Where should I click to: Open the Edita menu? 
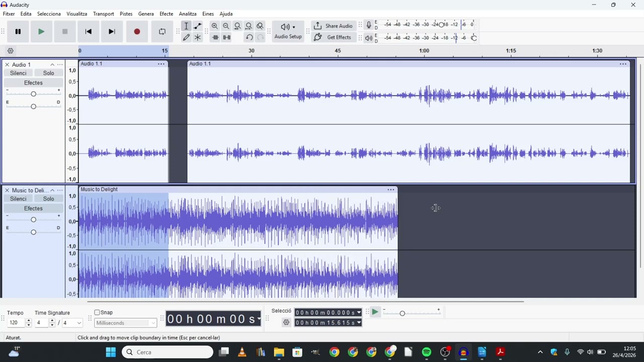(x=26, y=14)
